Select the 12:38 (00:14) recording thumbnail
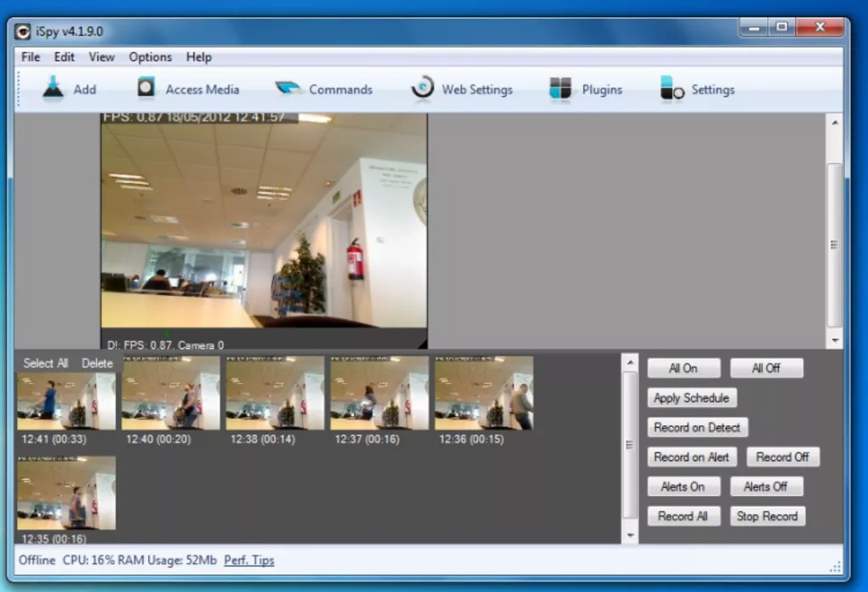 [275, 393]
